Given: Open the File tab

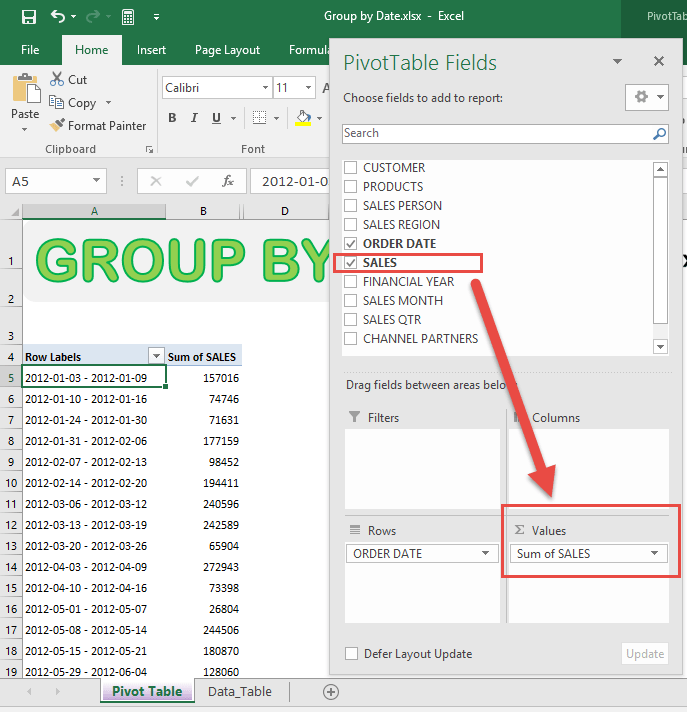Looking at the screenshot, I should 30,49.
